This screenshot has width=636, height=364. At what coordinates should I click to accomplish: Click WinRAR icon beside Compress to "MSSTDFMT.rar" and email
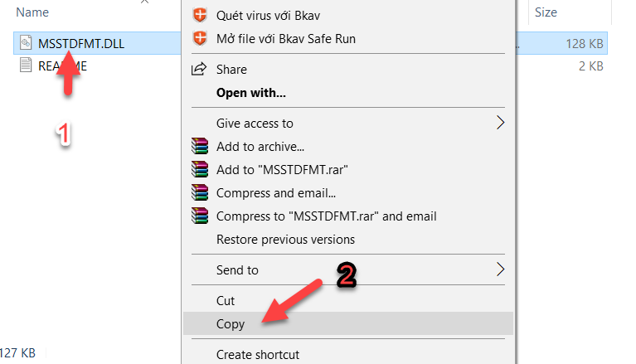coord(199,216)
